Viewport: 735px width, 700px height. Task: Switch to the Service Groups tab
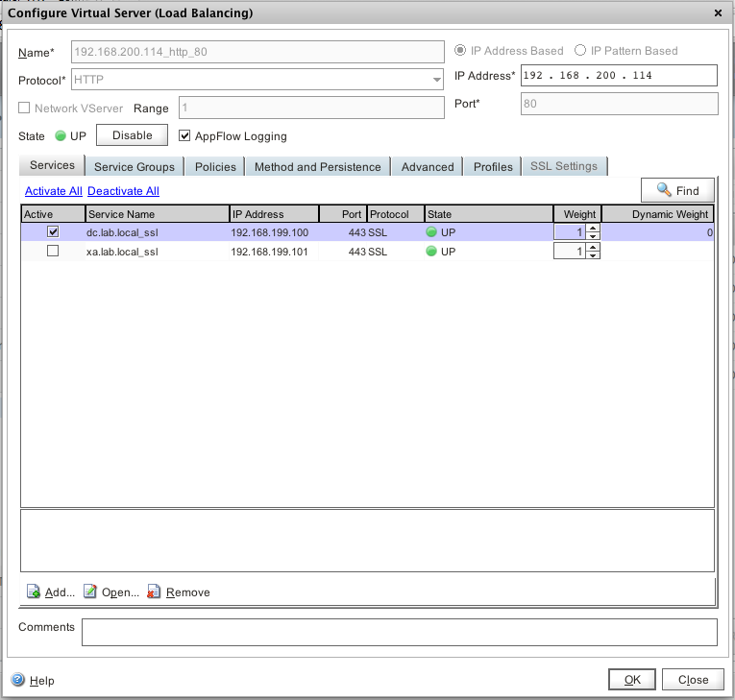tap(135, 166)
